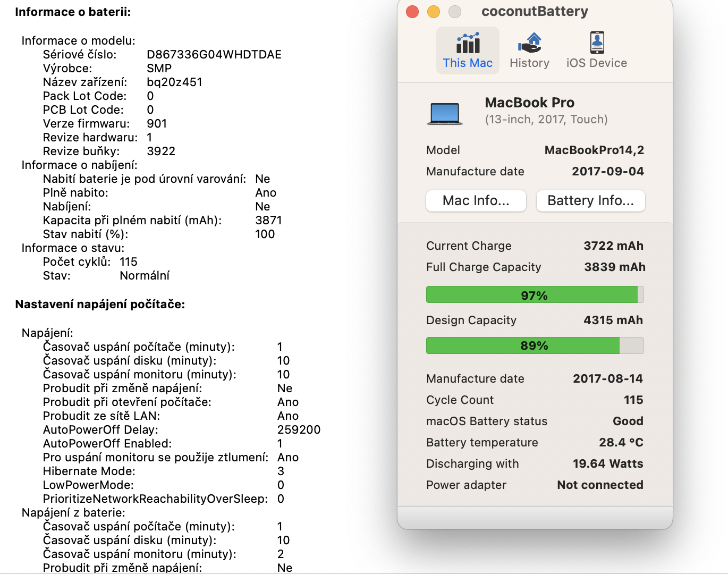Click the Informace o nabíjení section label
This screenshot has width=728, height=574.
pos(79,165)
